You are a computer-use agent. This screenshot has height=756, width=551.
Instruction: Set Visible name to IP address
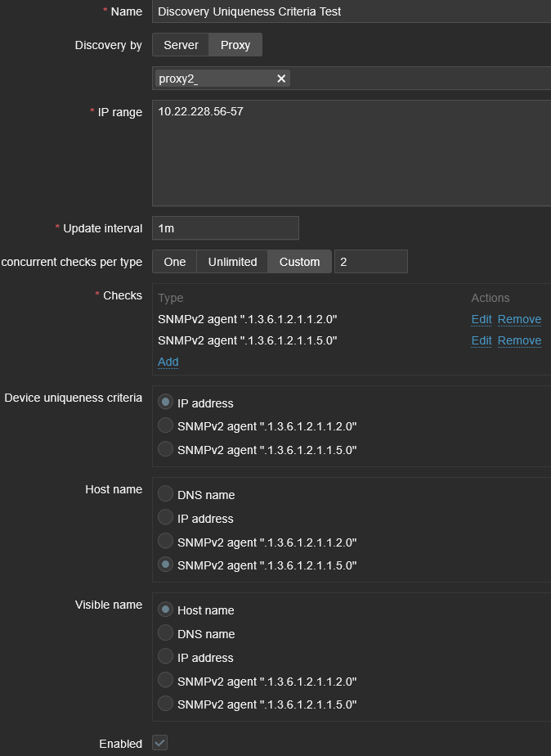coord(166,657)
